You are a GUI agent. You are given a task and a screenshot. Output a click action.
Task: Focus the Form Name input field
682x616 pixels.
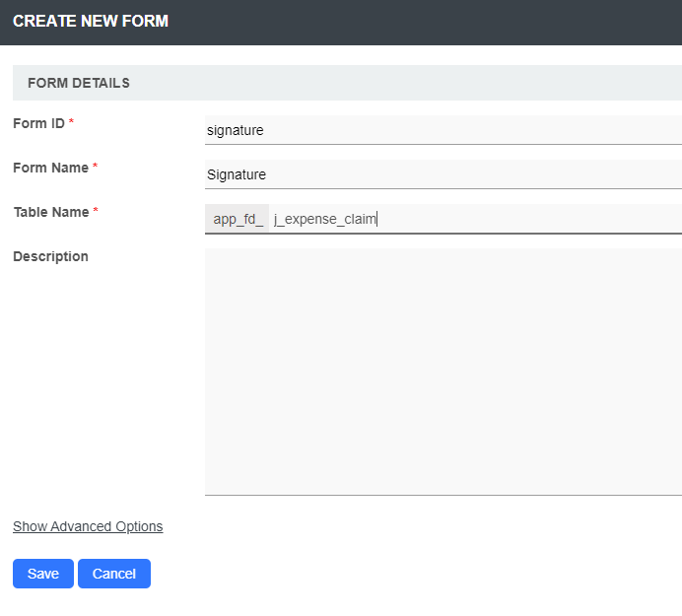coord(443,174)
